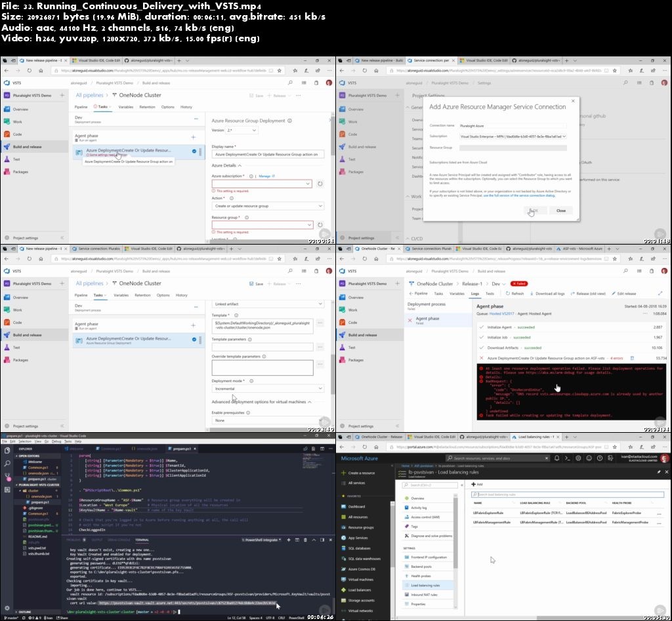672x621 pixels.
Task: Click Close button in service connection dialog
Action: [561, 210]
